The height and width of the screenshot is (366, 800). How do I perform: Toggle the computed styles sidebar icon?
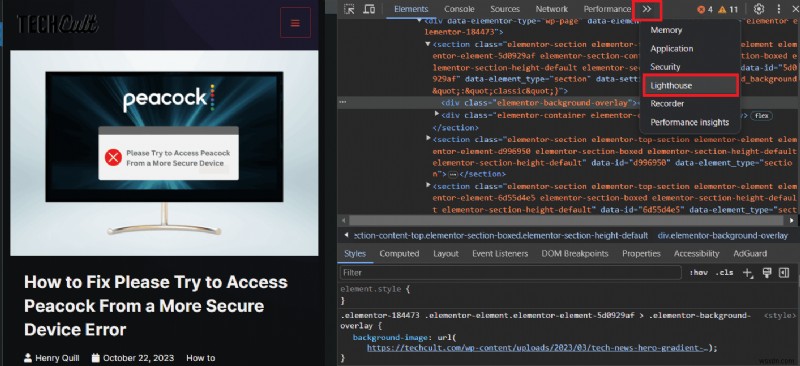784,273
